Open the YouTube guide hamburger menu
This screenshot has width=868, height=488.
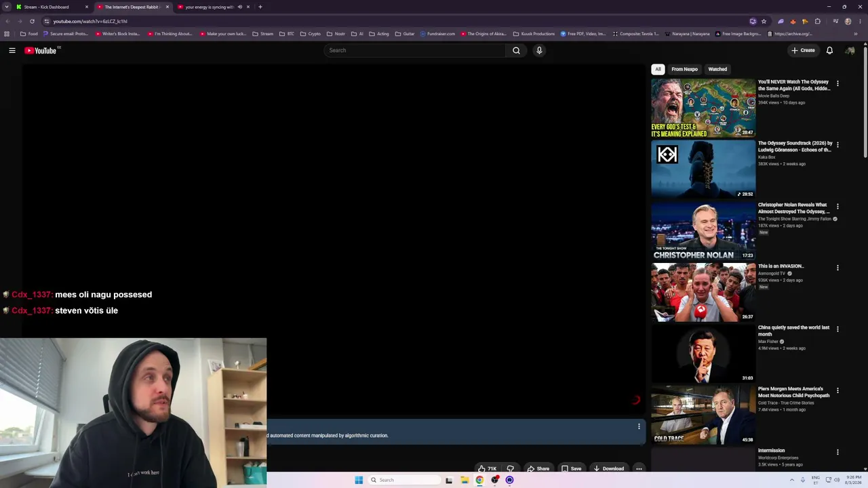point(12,50)
